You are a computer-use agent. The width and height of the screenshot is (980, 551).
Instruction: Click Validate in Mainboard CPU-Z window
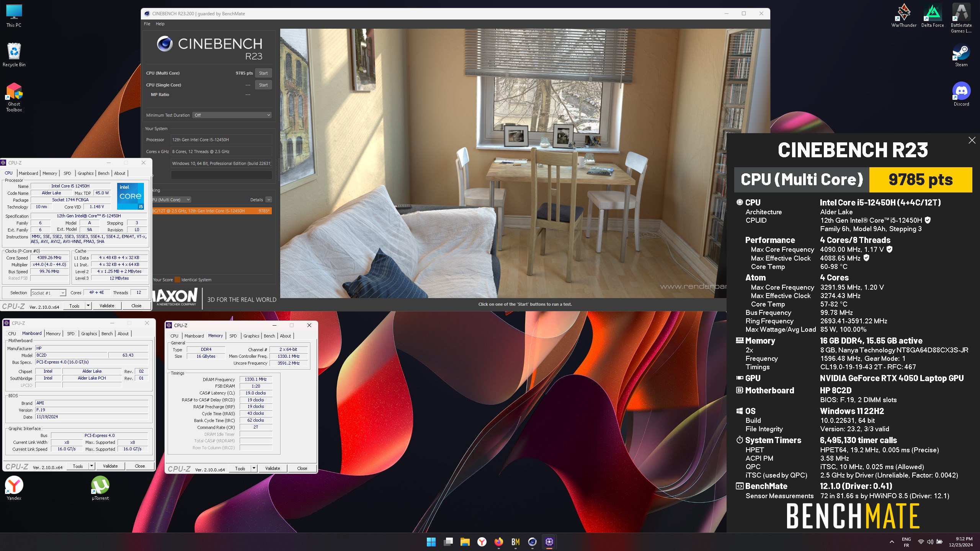(110, 466)
